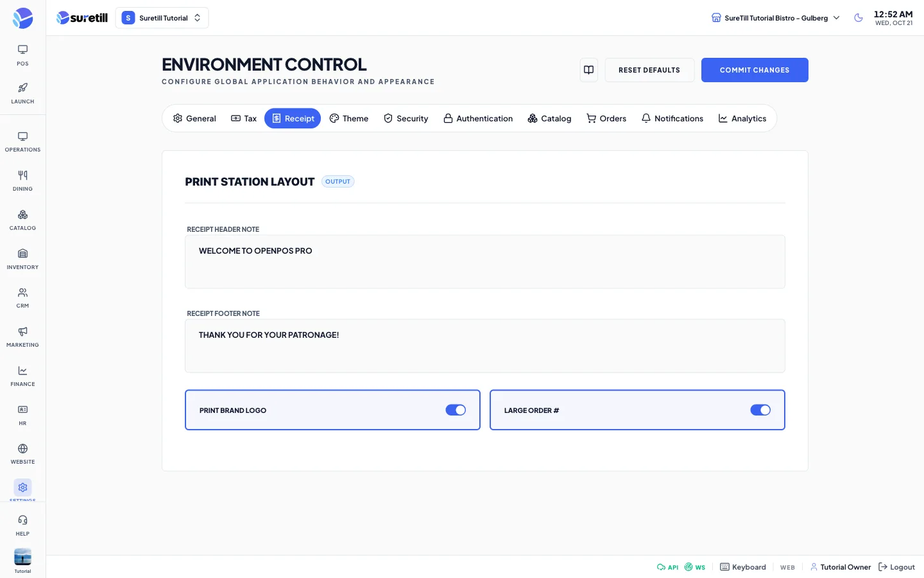Click the Settings gear in sidebar
Image resolution: width=924 pixels, height=578 pixels.
pos(22,487)
